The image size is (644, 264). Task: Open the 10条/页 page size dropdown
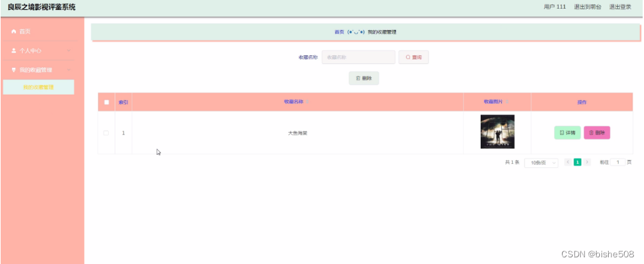[x=541, y=163]
